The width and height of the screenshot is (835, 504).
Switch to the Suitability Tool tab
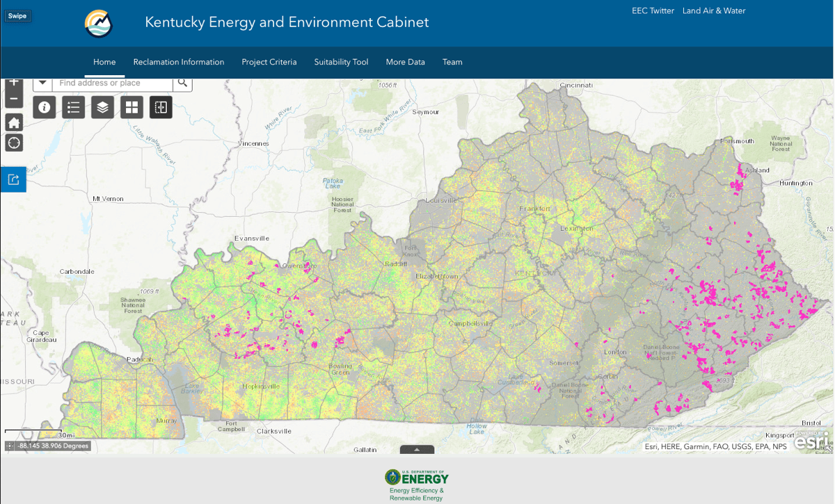coord(341,62)
